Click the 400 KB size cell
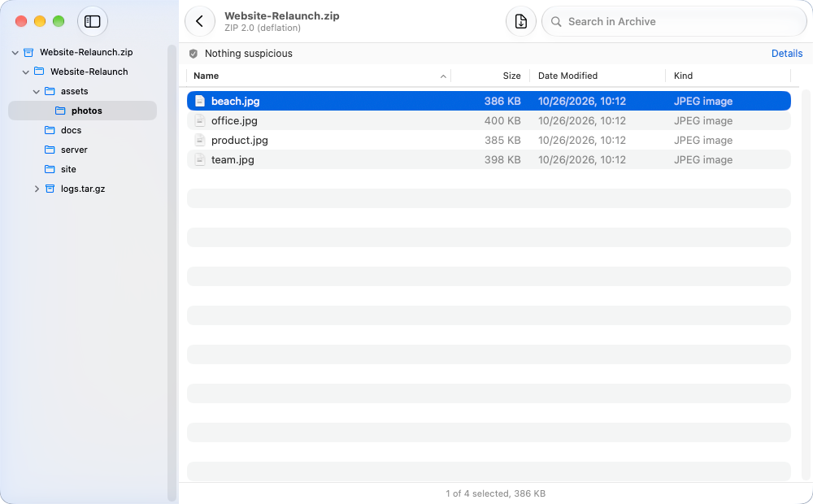 tap(502, 121)
